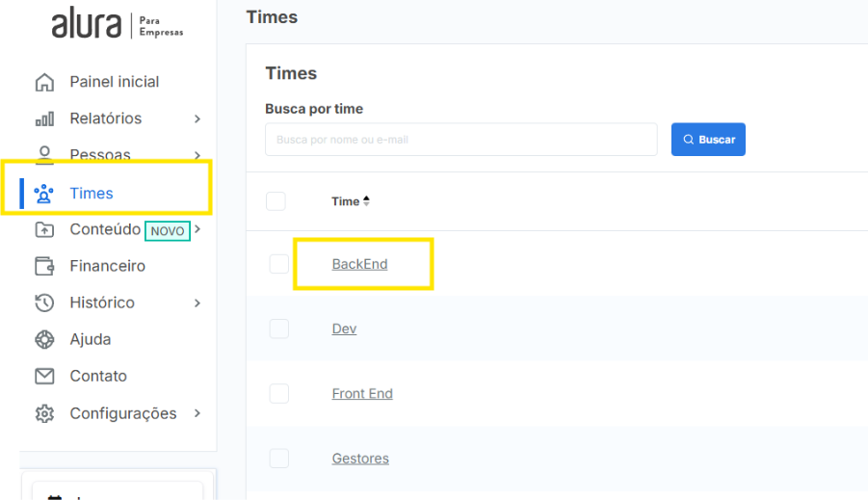Select the Pessoas person icon
868x500 pixels.
[x=44, y=154]
